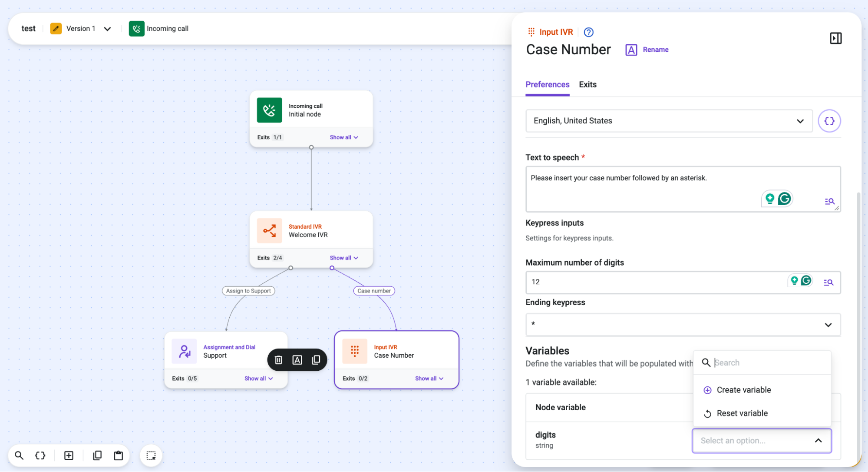Click Grammarly icon in Text to speech
Image resolution: width=868 pixels, height=472 pixels.
(784, 199)
